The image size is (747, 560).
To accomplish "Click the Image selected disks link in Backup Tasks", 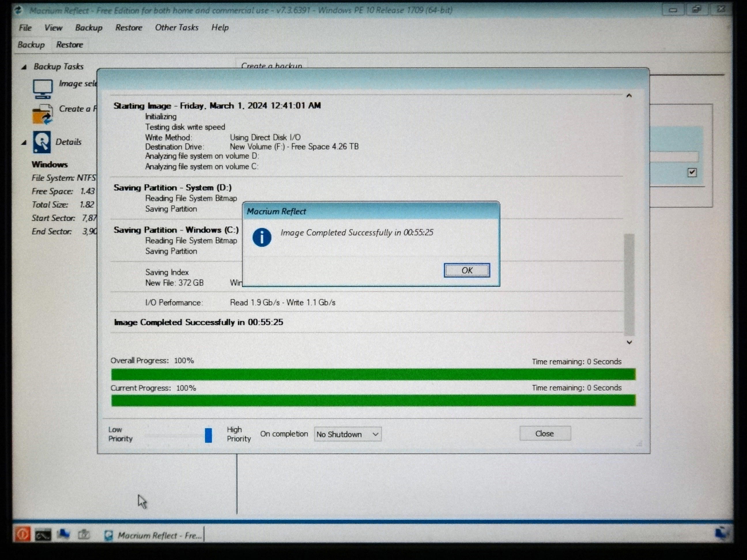I will click(x=78, y=83).
